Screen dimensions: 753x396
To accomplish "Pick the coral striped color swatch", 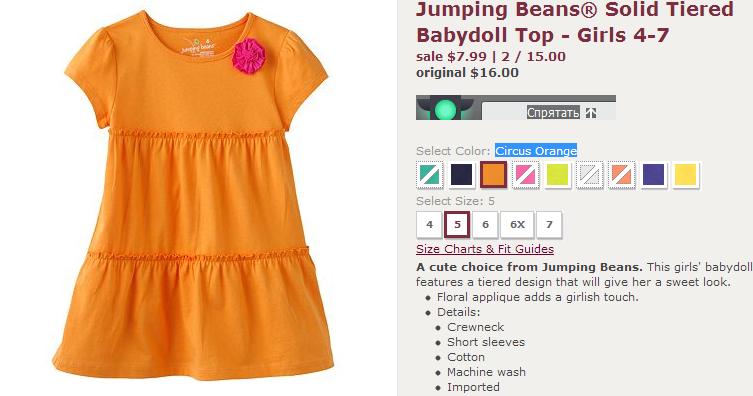I will coord(621,175).
